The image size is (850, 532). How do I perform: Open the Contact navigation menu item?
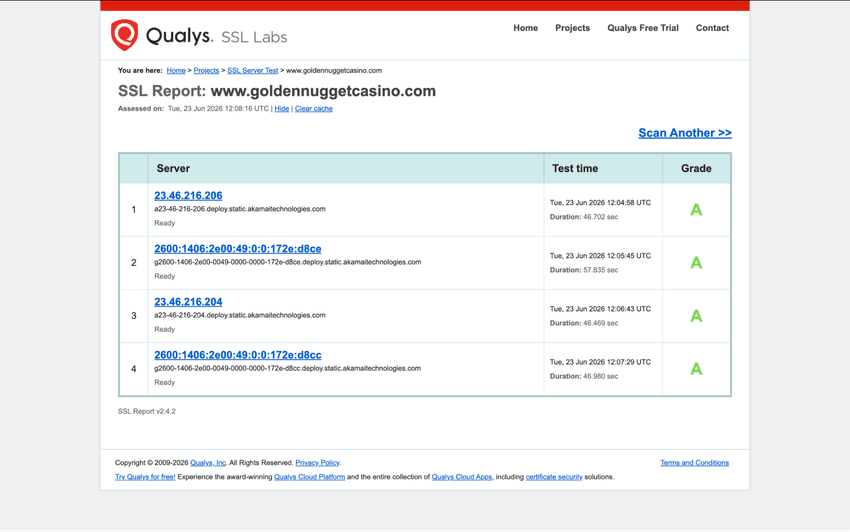712,28
